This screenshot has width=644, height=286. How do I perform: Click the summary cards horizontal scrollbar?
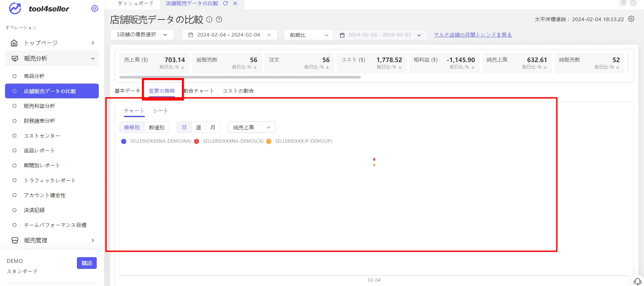tap(240, 77)
